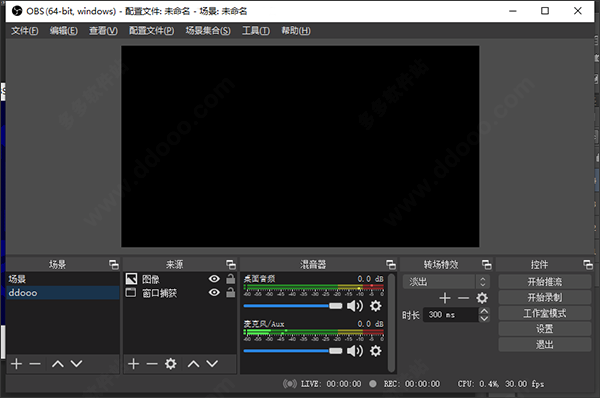Open the 工具(T) menu

pos(256,31)
